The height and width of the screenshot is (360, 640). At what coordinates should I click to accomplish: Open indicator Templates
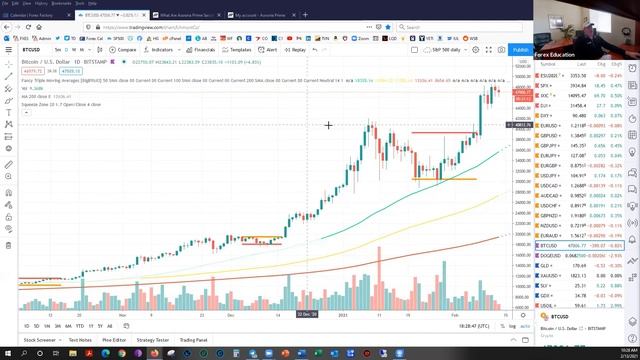click(x=237, y=50)
